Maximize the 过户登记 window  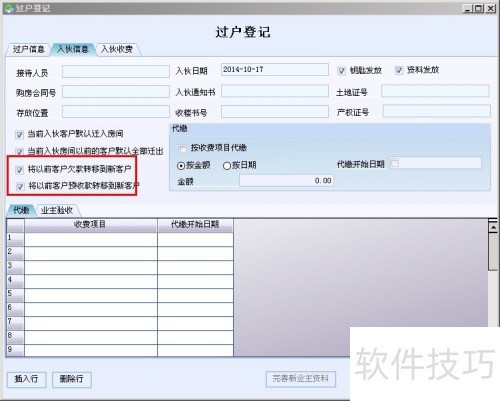[479, 8]
